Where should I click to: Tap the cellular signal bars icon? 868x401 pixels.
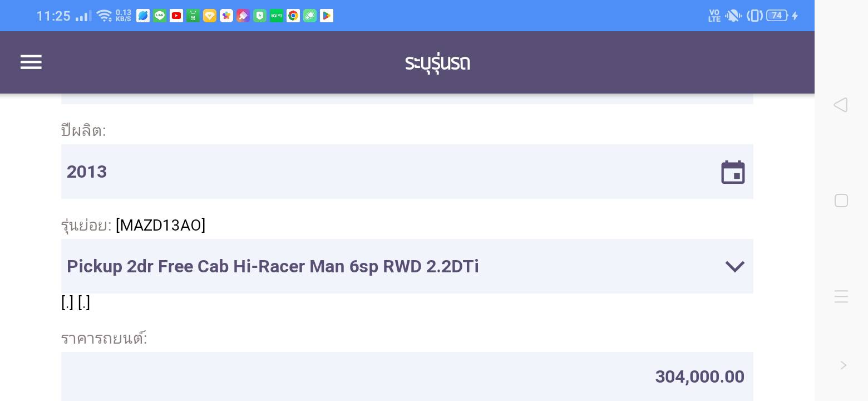point(83,16)
